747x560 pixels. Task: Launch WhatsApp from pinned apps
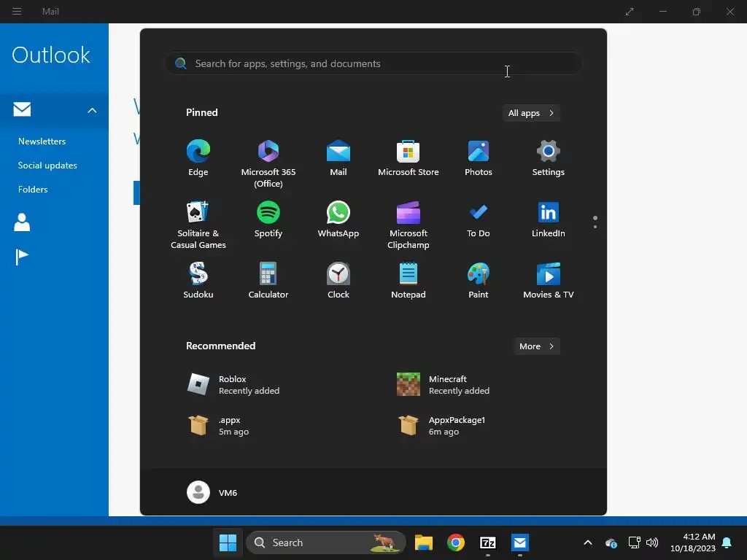tap(338, 219)
